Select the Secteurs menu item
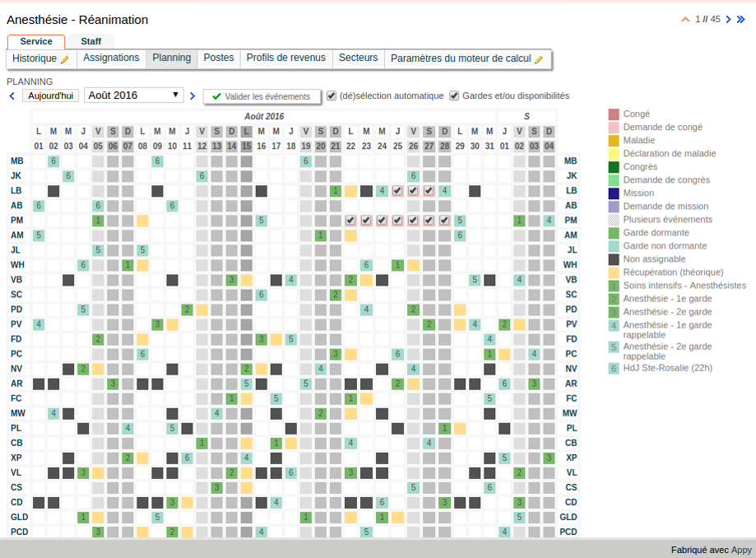The image size is (756, 558). (358, 58)
